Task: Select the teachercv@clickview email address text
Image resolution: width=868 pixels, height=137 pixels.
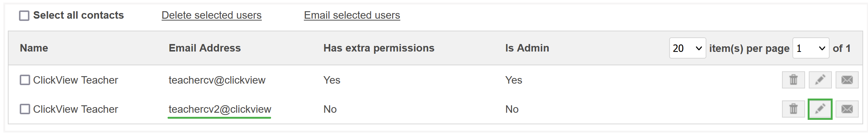Action: 217,80
